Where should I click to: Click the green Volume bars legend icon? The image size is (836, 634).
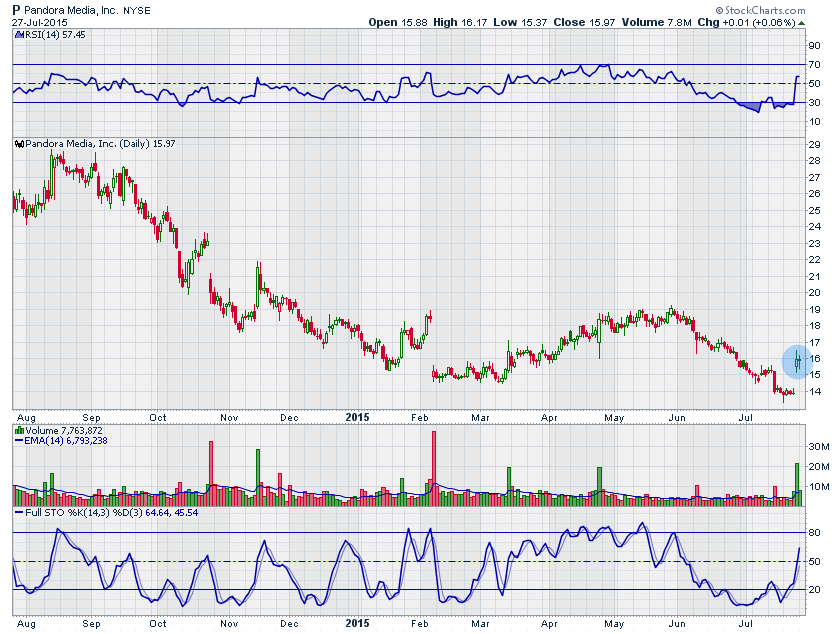coord(18,430)
